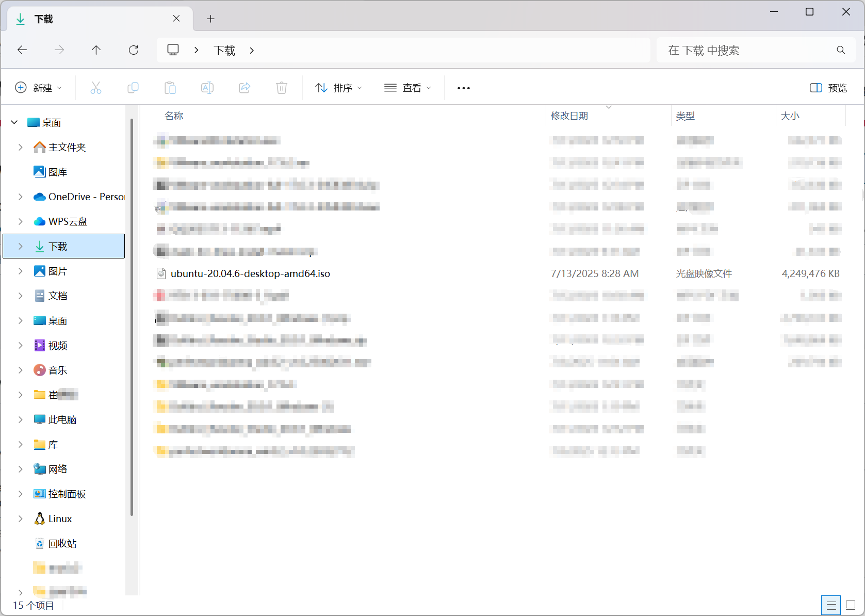
Task: Go up one directory level
Action: pyautogui.click(x=96, y=50)
